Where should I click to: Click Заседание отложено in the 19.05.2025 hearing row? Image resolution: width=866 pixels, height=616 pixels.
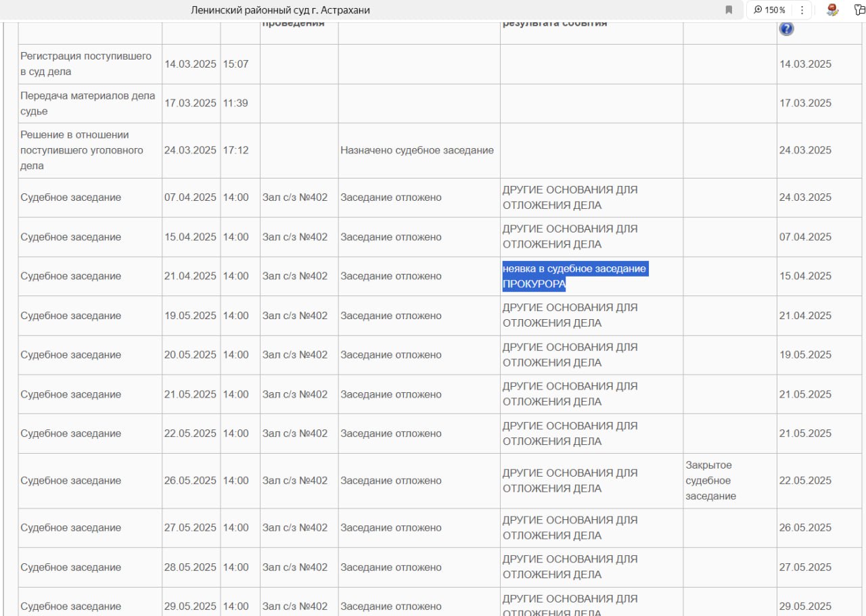390,316
